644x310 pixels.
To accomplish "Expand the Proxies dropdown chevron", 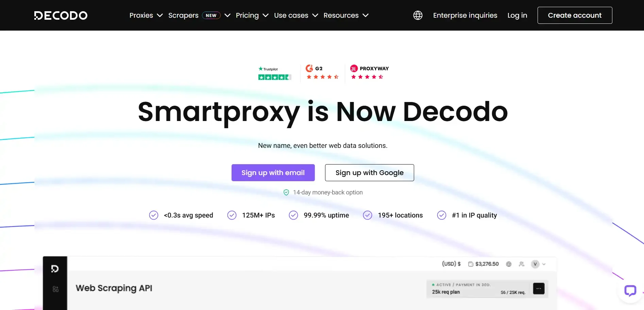I will coord(160,15).
